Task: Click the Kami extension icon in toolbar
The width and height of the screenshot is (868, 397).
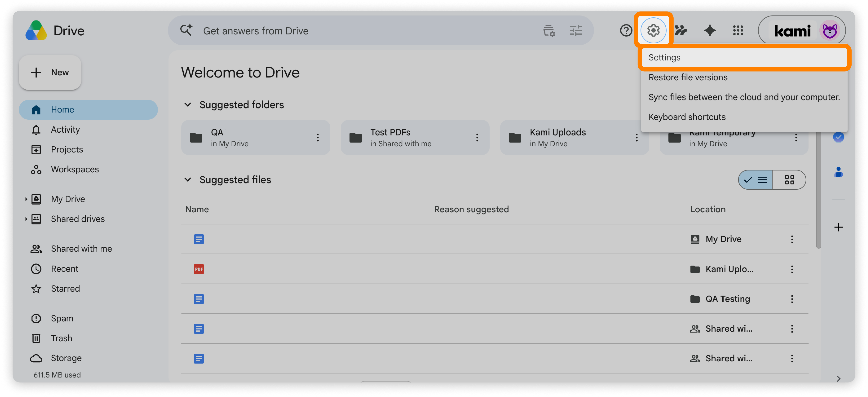Action: (x=681, y=30)
